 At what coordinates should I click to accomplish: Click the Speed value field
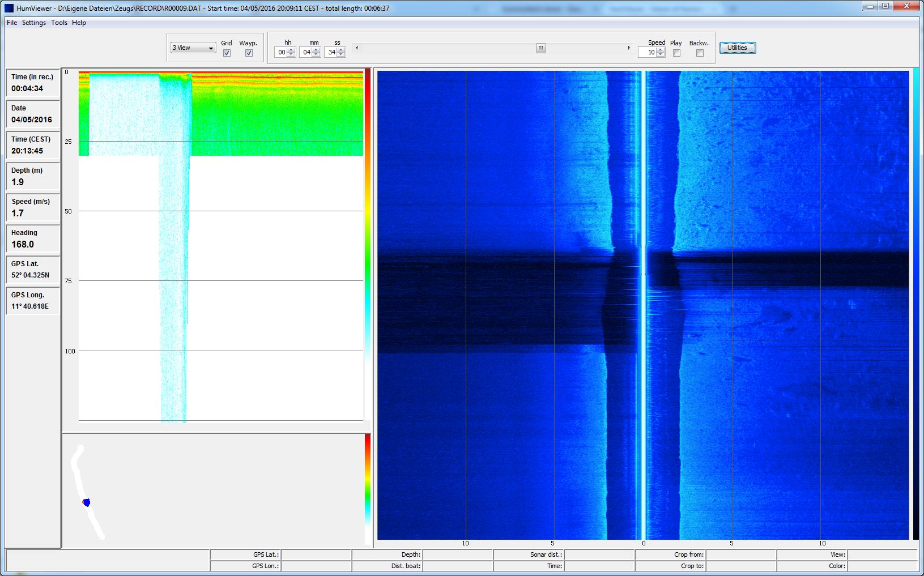648,52
